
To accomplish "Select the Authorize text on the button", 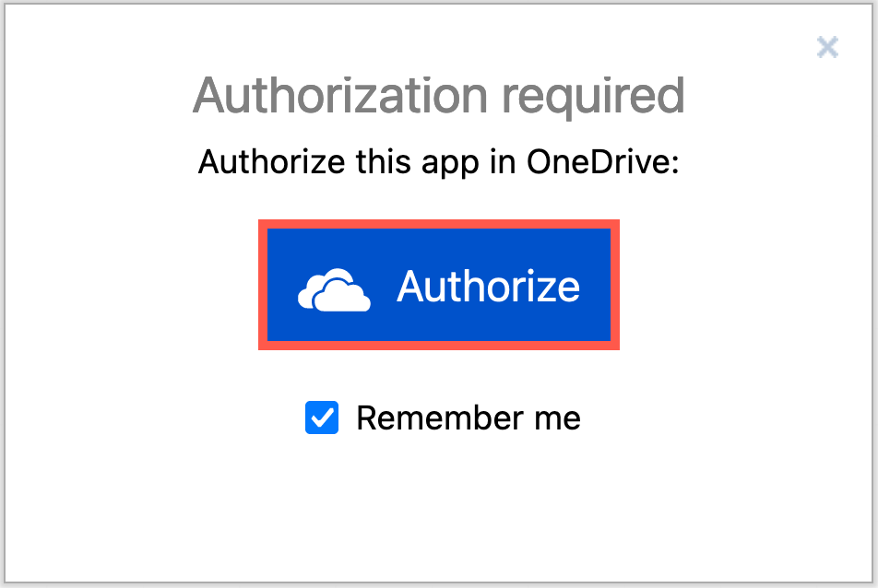I will point(489,286).
